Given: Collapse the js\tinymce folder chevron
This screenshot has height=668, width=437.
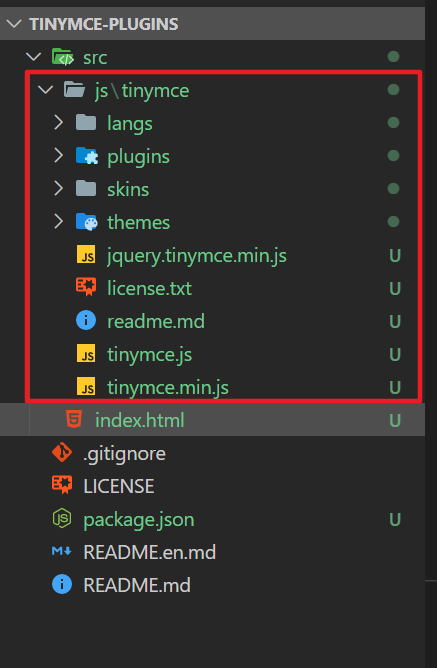Looking at the screenshot, I should point(45,89).
